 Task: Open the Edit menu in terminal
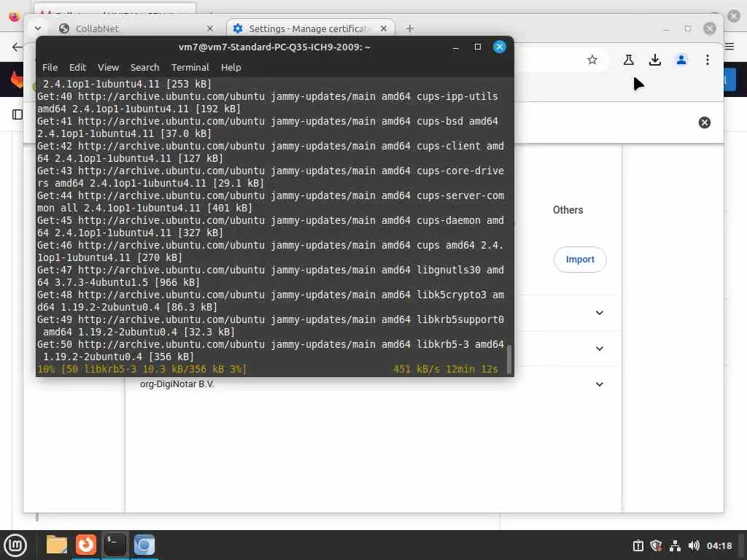pyautogui.click(x=77, y=68)
